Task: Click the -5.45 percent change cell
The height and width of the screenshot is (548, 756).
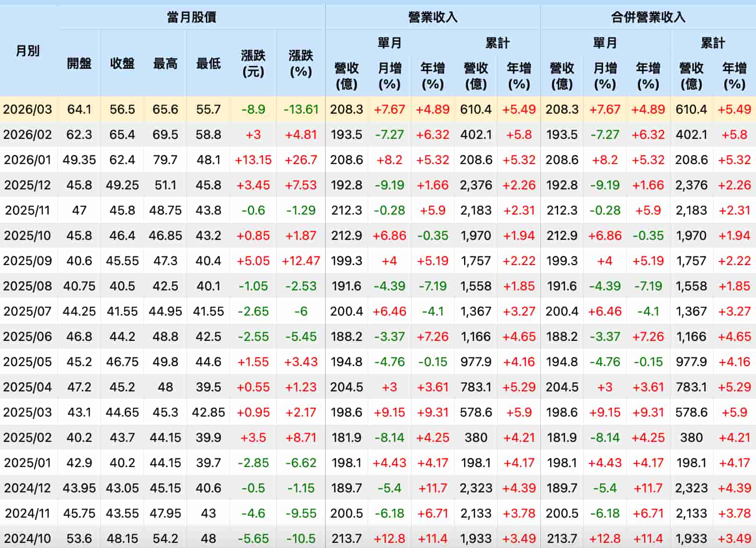Action: (x=301, y=337)
